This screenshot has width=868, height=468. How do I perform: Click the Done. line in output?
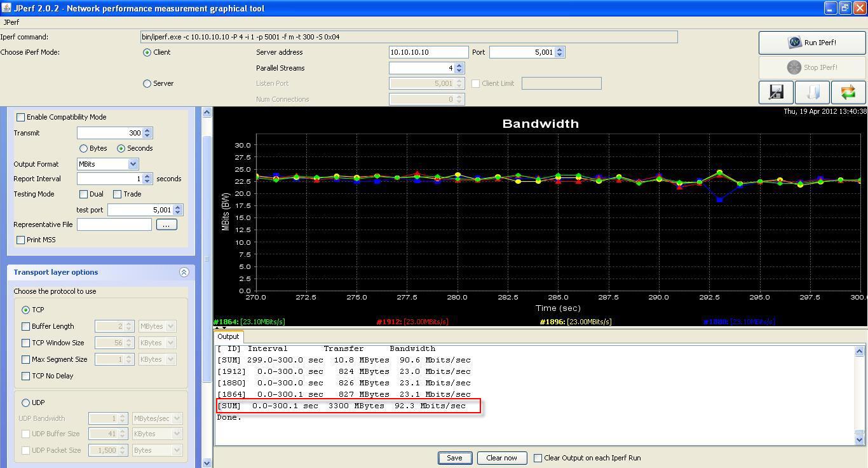tap(229, 417)
